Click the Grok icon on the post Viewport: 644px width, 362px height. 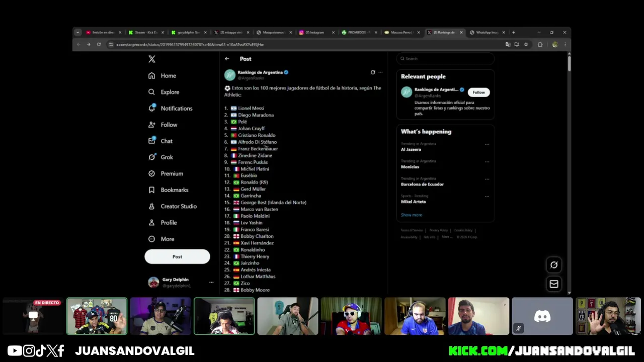coord(373,72)
